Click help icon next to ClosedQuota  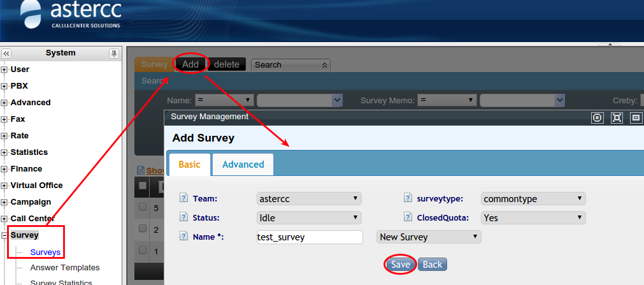coord(408,217)
